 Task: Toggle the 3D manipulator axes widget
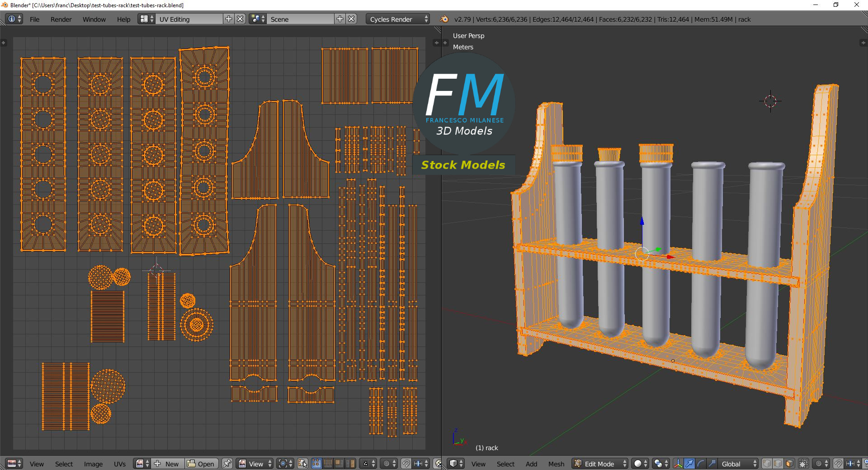(678, 464)
